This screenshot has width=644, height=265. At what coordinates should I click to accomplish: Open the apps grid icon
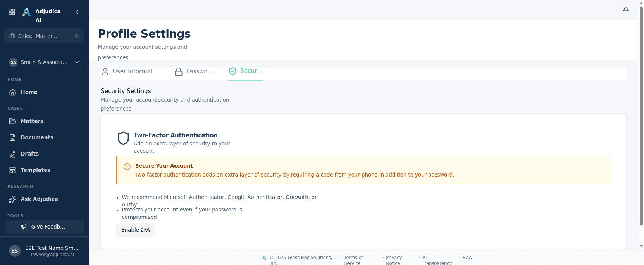tap(12, 12)
